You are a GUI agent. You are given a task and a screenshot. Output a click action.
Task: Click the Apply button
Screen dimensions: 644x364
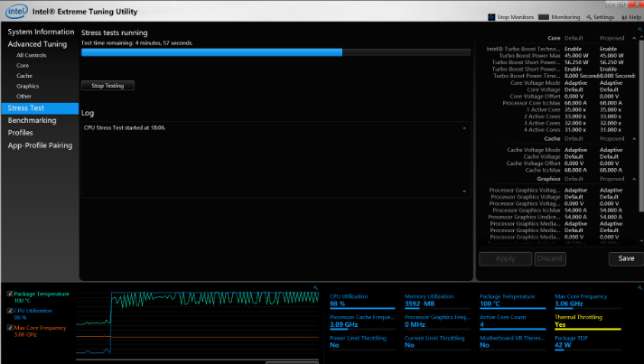pyautogui.click(x=505, y=258)
